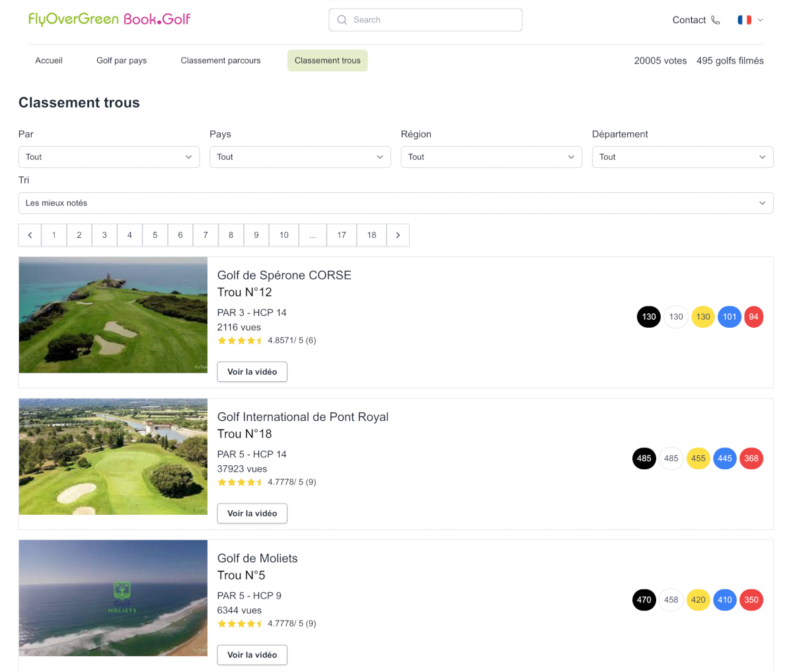This screenshot has width=793, height=672.
Task: Click white tee 130 on Spérone
Action: 676,317
